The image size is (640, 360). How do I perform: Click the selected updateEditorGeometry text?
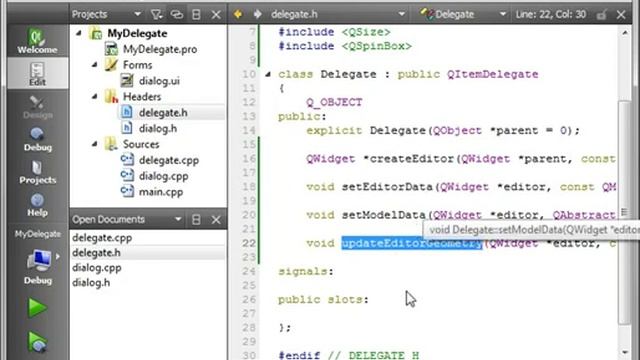(x=412, y=243)
